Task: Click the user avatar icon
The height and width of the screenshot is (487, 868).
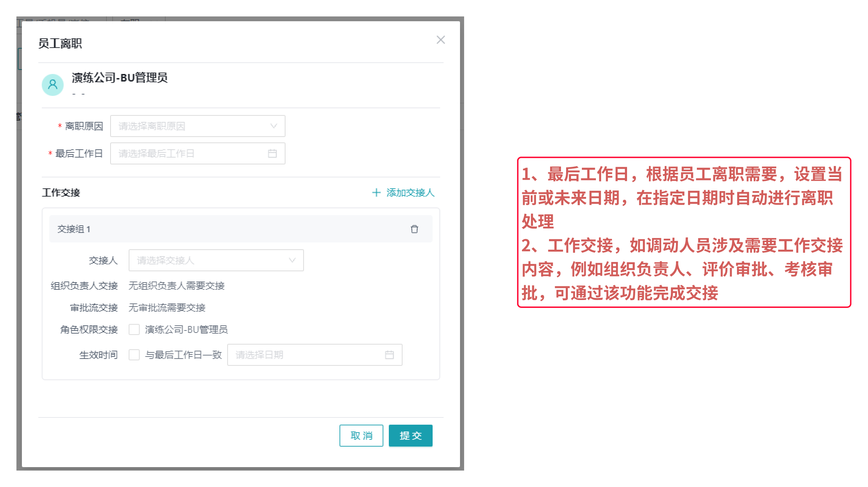Action: pyautogui.click(x=53, y=85)
